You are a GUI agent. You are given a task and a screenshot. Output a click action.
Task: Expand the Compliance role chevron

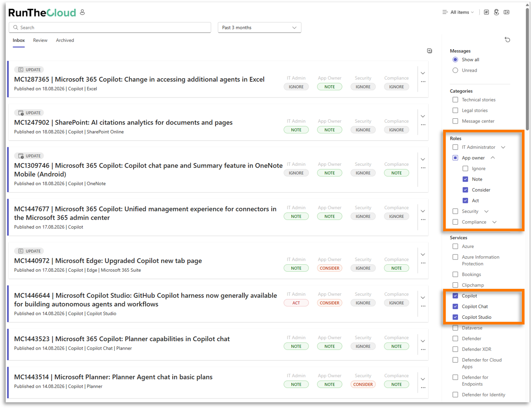(494, 222)
